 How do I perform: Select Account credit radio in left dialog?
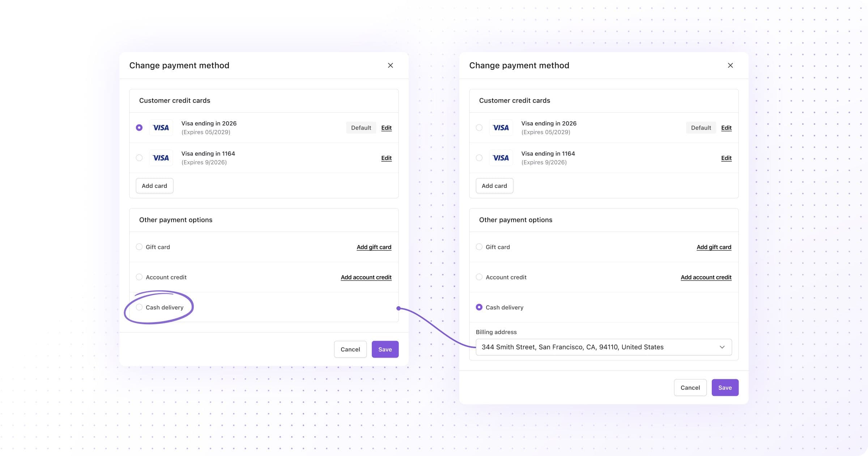(x=139, y=277)
